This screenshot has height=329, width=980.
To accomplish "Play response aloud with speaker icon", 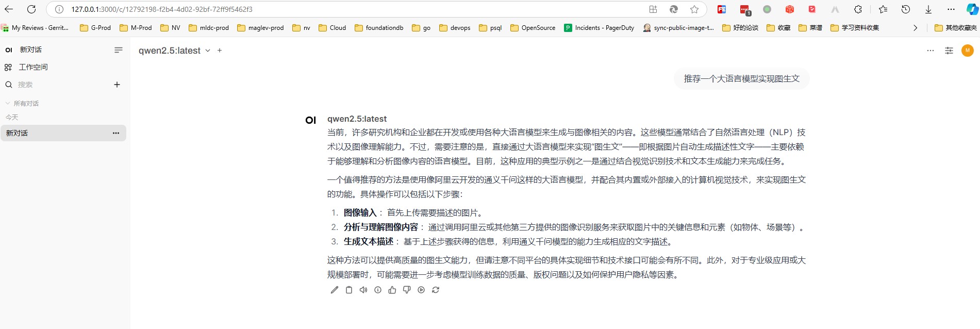I will [363, 290].
